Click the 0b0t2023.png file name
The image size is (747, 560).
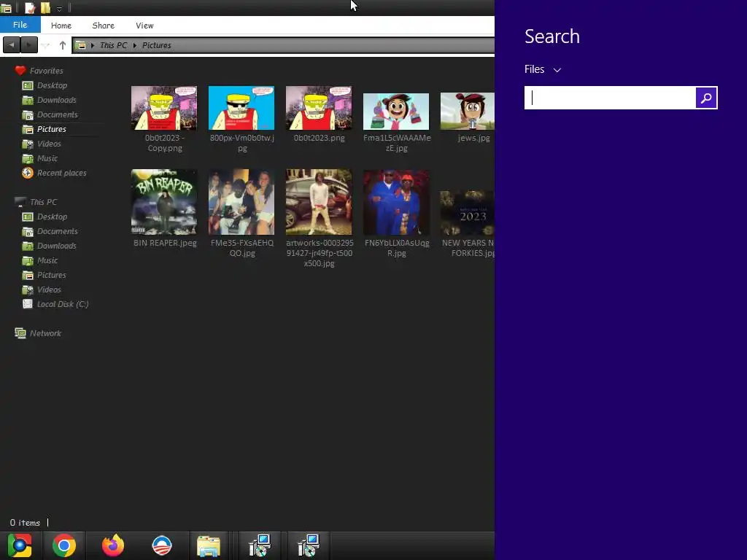[320, 138]
